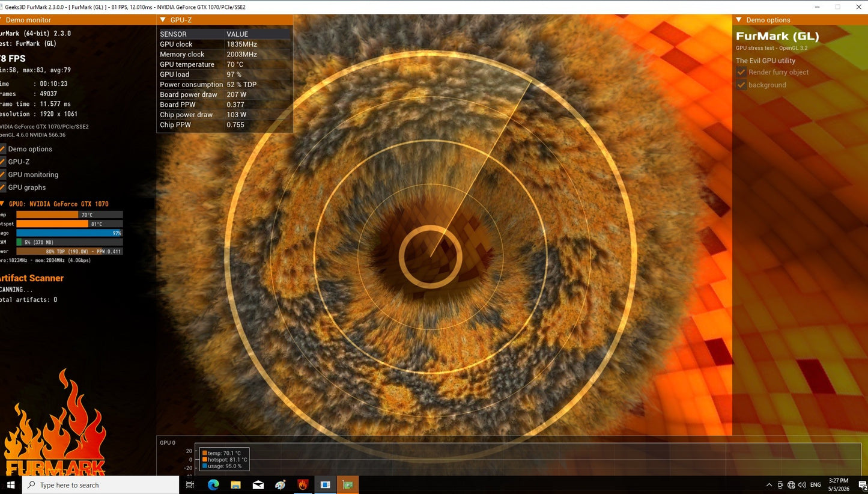Select the GPU load row in GPU-Z
This screenshot has height=494, width=868.
pos(225,75)
